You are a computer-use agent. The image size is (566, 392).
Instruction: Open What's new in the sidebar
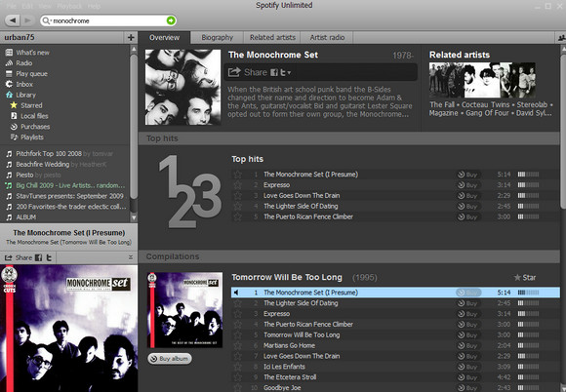[x=32, y=53]
